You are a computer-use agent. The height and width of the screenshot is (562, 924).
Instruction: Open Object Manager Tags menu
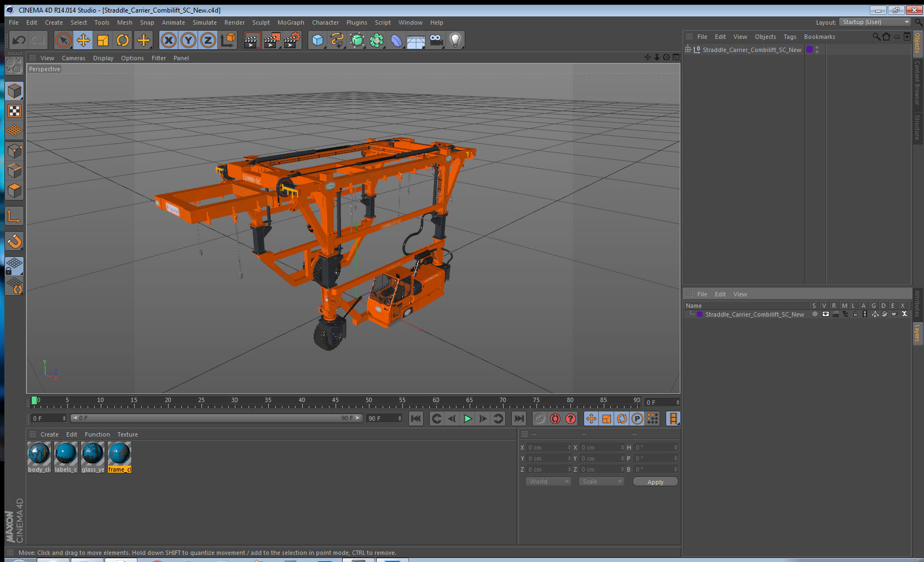(x=789, y=37)
